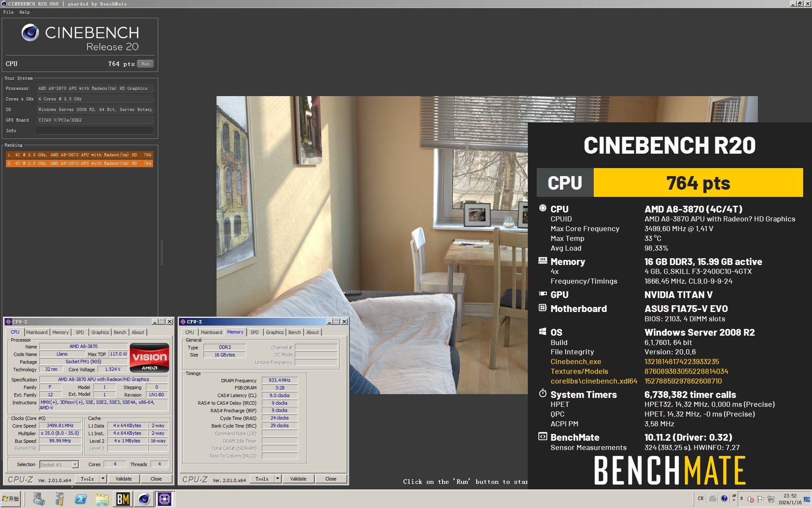The height and width of the screenshot is (508, 812).
Task: Click Validate in Memory CPU-Z window
Action: coord(298,479)
